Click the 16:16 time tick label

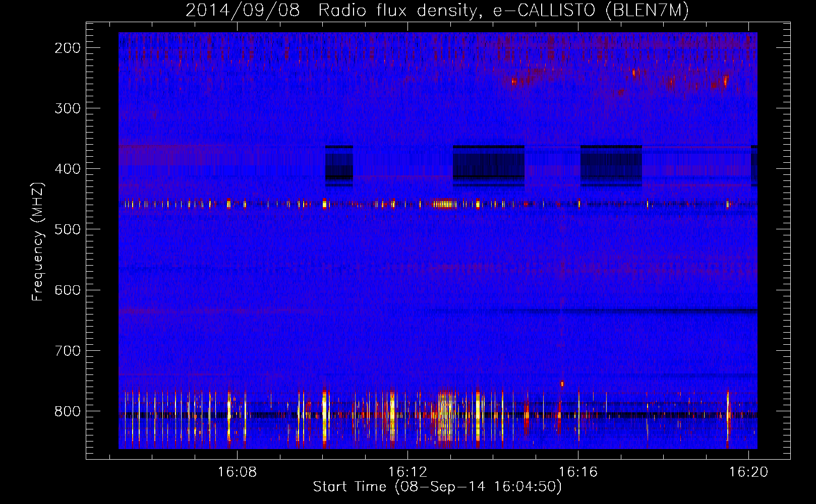pos(578,472)
